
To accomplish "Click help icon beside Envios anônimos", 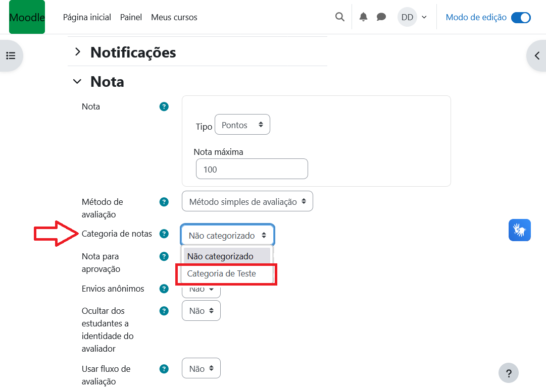I will pos(164,289).
